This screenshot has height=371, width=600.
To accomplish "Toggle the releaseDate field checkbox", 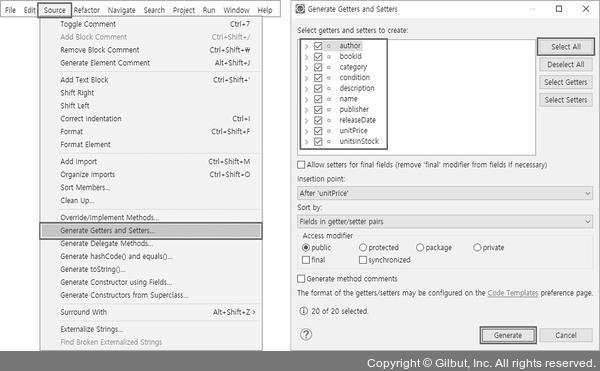I will [318, 120].
